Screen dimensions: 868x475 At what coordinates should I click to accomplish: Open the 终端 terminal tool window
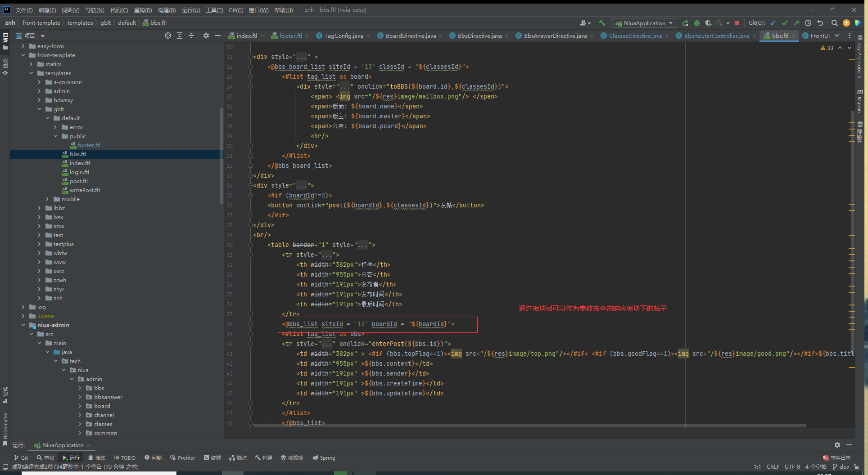point(212,457)
